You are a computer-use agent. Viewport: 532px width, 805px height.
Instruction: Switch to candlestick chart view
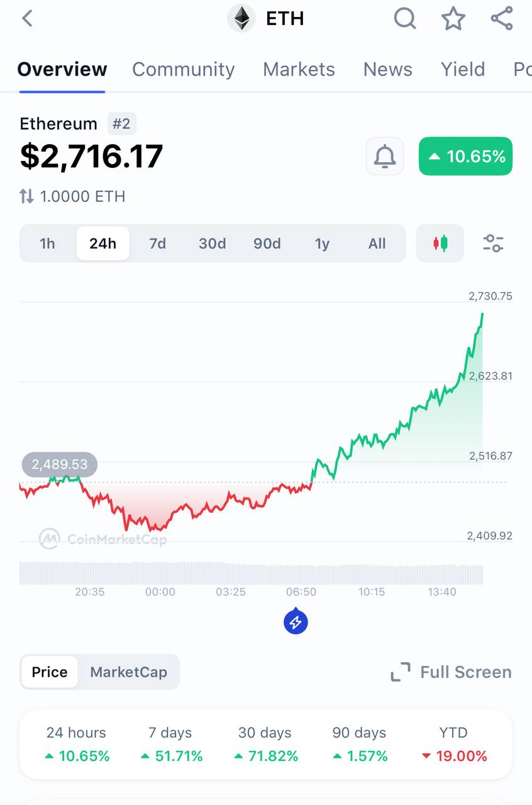click(440, 243)
